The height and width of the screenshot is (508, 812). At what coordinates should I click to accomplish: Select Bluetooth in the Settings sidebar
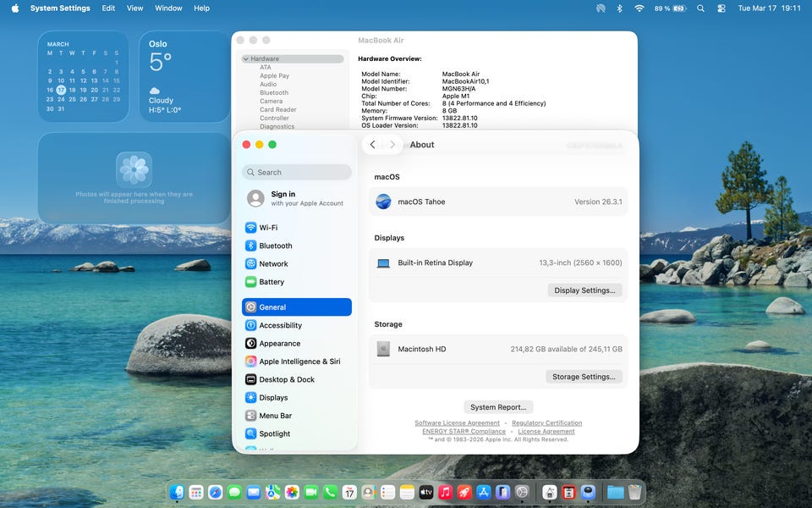(275, 246)
